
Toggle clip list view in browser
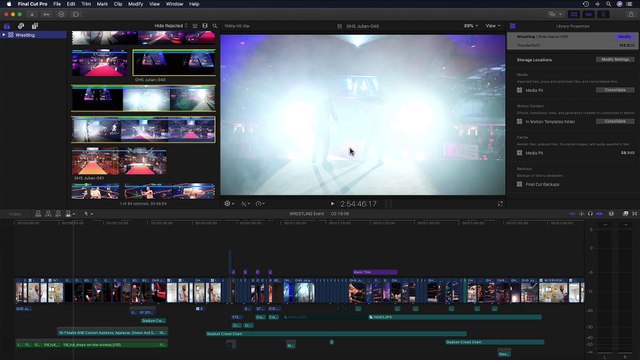[x=195, y=26]
